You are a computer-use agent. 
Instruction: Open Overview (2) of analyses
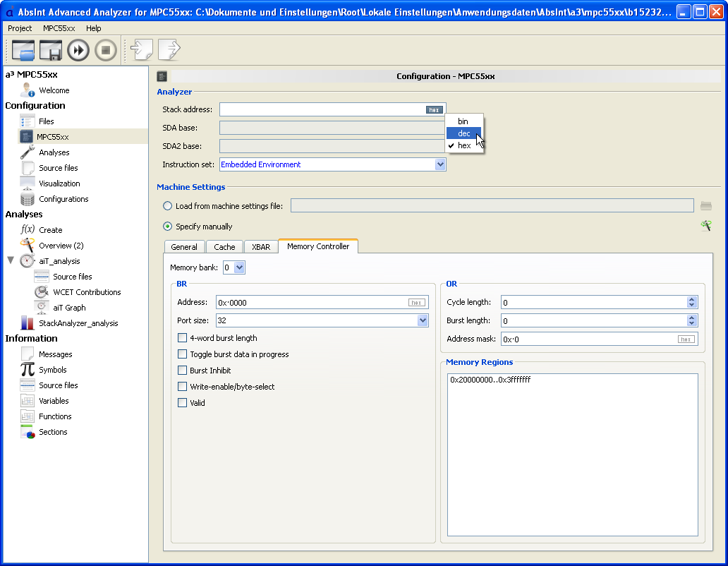(61, 245)
